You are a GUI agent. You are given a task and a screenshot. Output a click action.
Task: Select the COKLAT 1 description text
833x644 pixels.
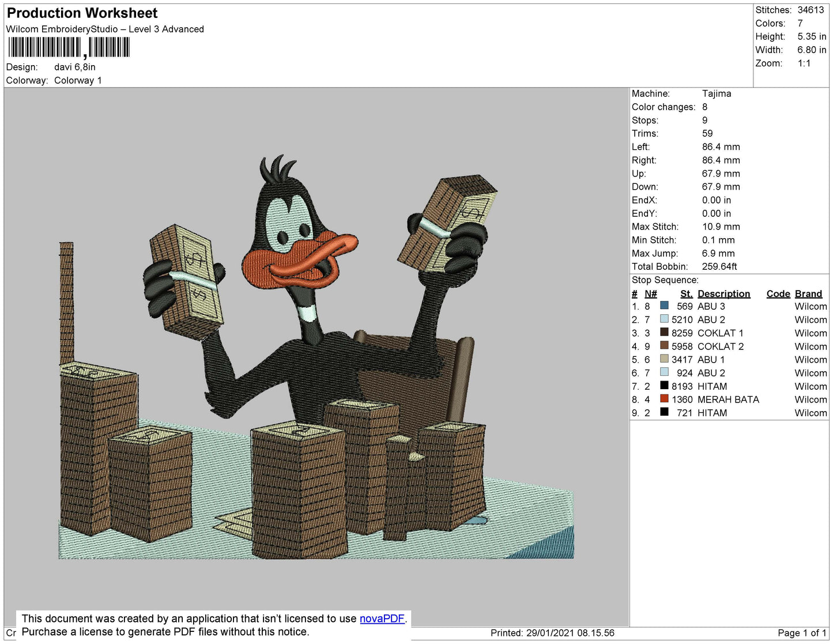pos(721,333)
